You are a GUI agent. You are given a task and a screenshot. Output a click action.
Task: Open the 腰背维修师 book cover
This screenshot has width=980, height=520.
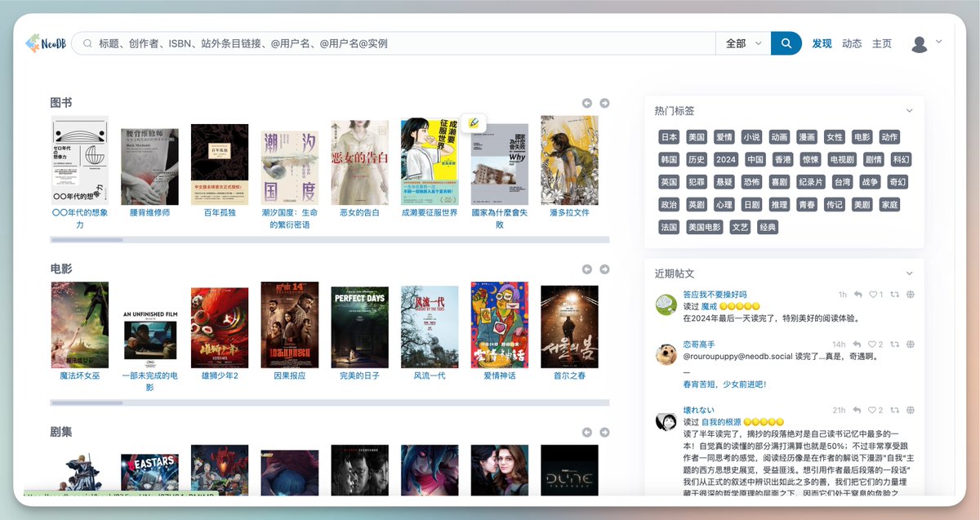(x=149, y=167)
